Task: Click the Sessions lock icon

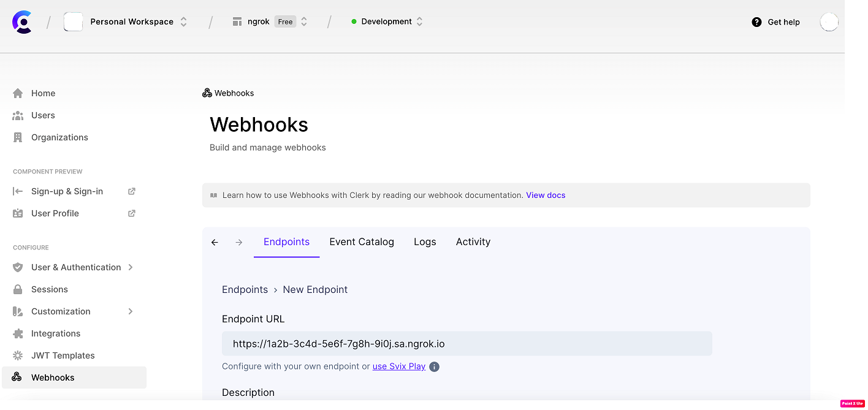Action: click(x=18, y=289)
